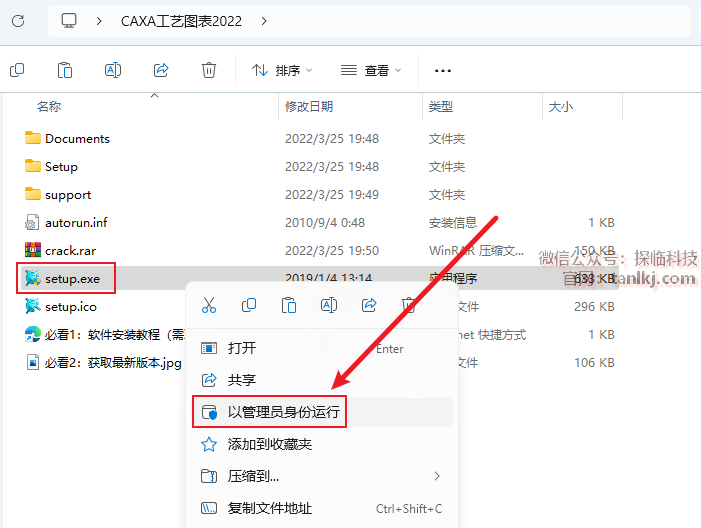701x528 pixels.
Task: Click the toolbar Share icon
Action: [161, 70]
